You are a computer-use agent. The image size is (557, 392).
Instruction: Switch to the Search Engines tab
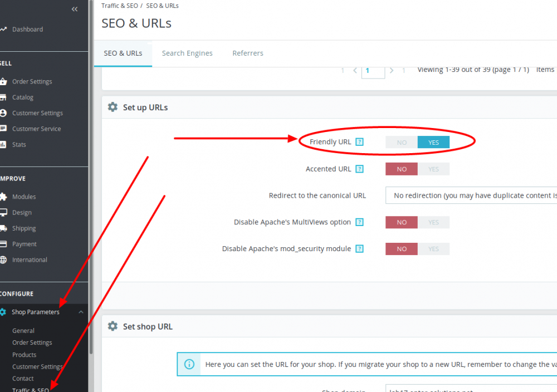click(x=187, y=53)
